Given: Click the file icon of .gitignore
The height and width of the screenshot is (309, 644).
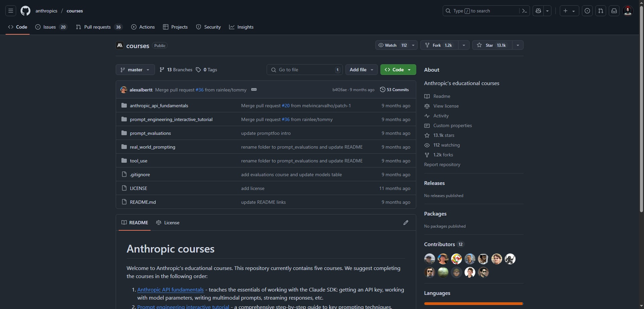Looking at the screenshot, I should coord(124,174).
